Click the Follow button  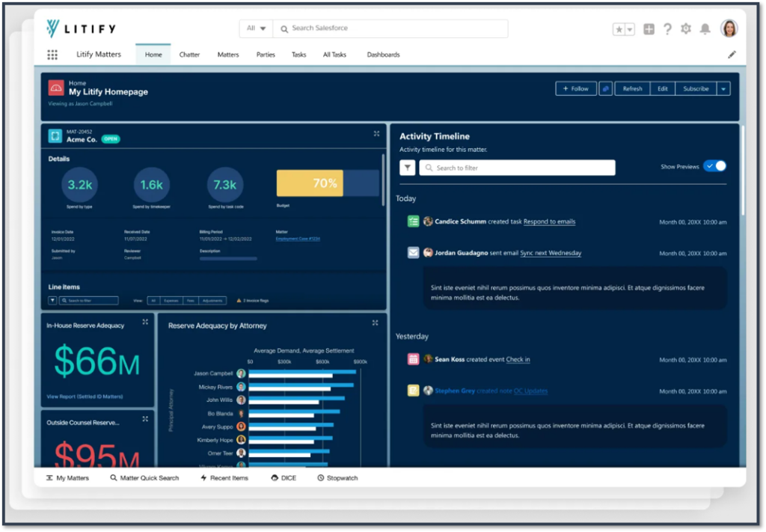point(576,88)
